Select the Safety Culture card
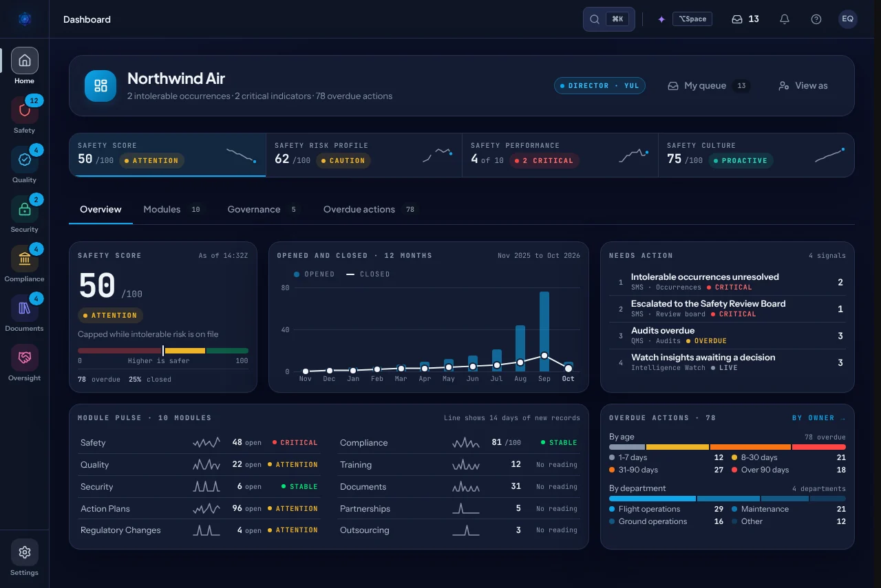 coord(756,155)
